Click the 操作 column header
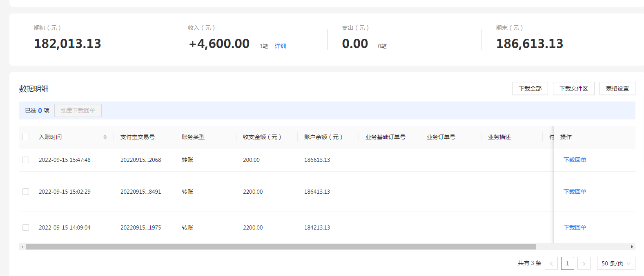644x276 pixels. (x=566, y=137)
